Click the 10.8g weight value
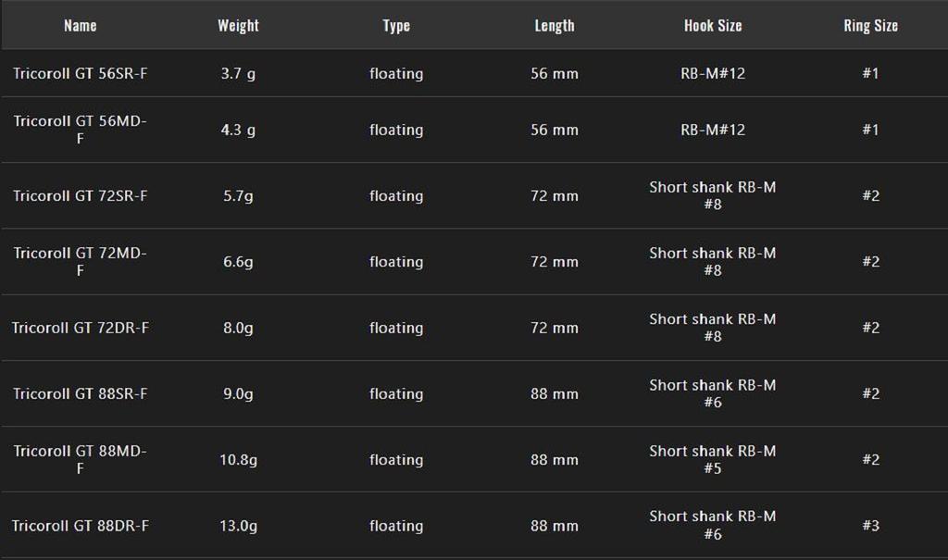 238,459
